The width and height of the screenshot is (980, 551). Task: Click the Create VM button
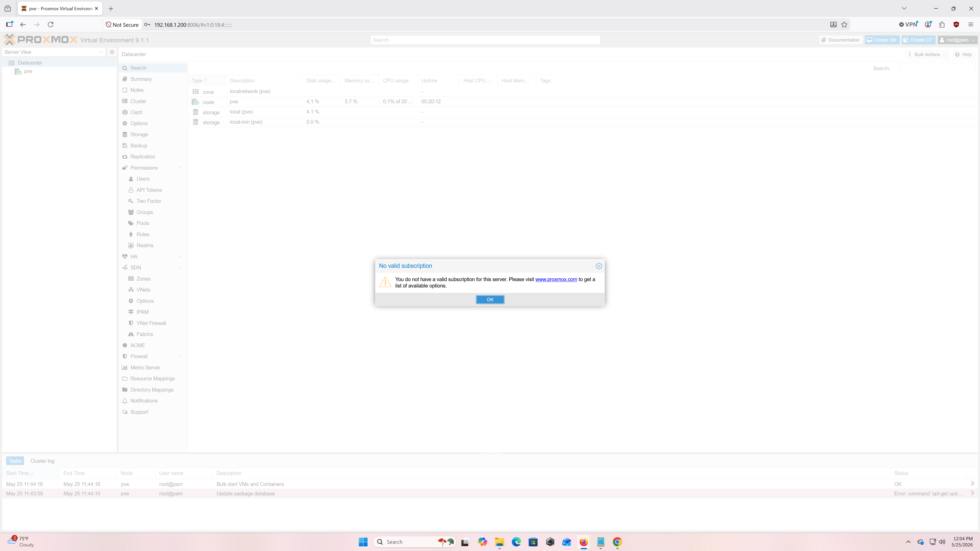[881, 40]
